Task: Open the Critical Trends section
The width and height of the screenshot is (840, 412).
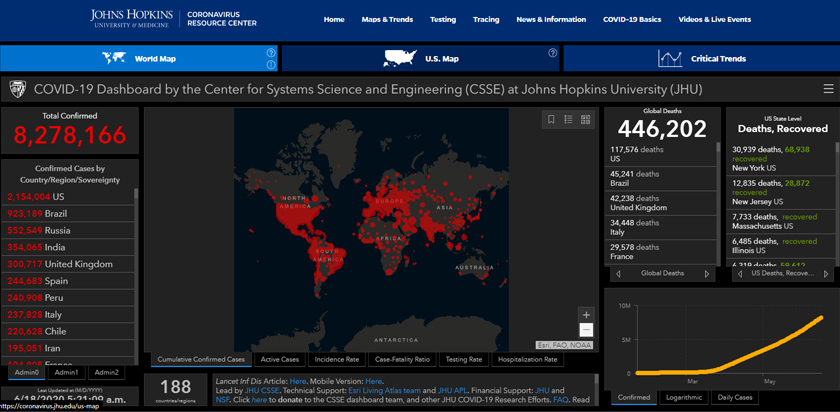Action: (x=701, y=59)
